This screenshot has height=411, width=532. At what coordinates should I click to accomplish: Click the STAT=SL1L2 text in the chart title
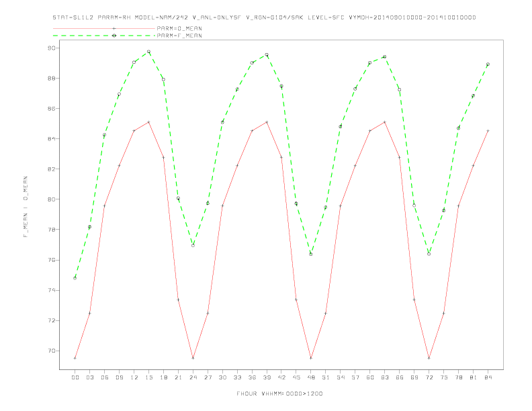[x=73, y=17]
